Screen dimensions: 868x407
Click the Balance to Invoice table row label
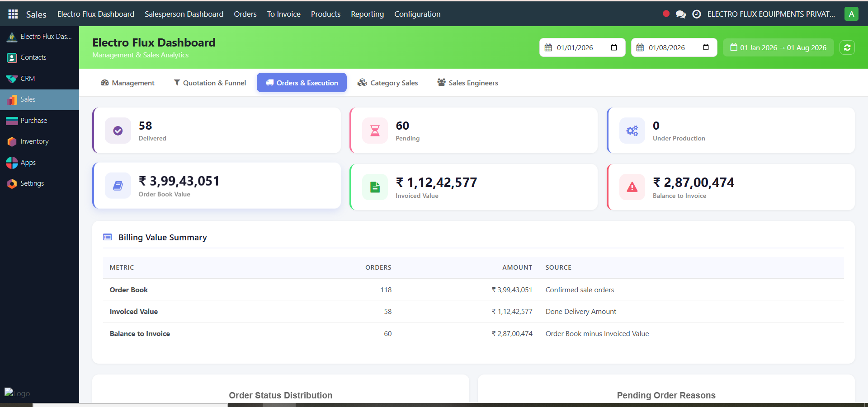click(x=140, y=333)
